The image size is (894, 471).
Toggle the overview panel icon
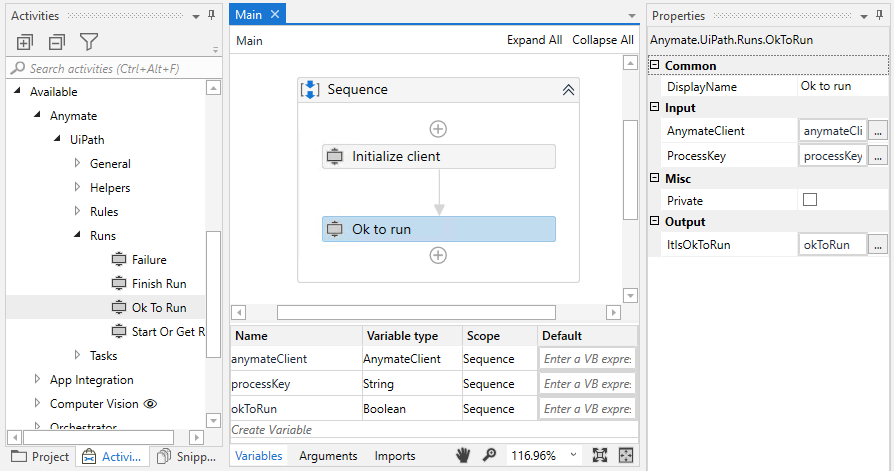pos(626,455)
